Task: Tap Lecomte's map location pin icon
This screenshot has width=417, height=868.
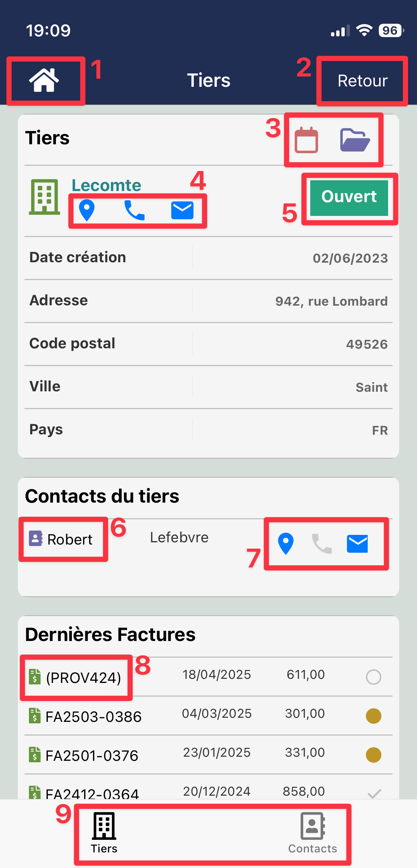Action: [87, 210]
